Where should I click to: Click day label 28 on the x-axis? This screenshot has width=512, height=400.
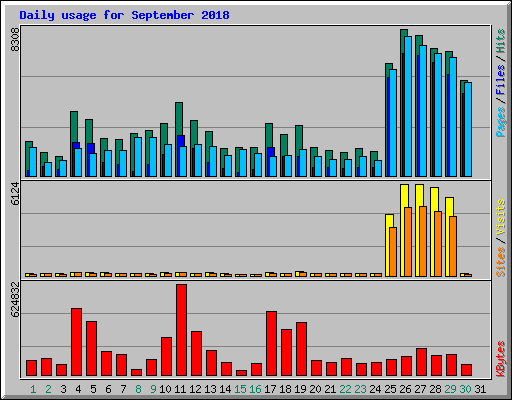[x=435, y=389]
